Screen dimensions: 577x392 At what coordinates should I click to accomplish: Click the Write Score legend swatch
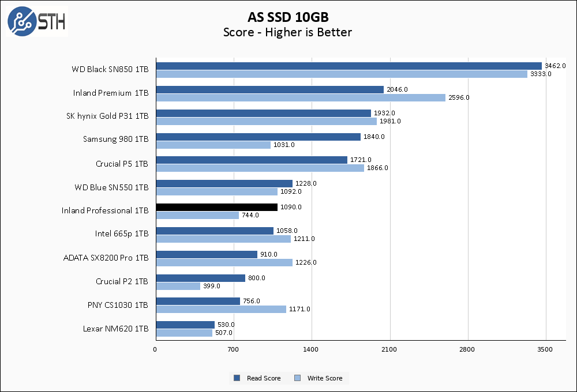[298, 378]
